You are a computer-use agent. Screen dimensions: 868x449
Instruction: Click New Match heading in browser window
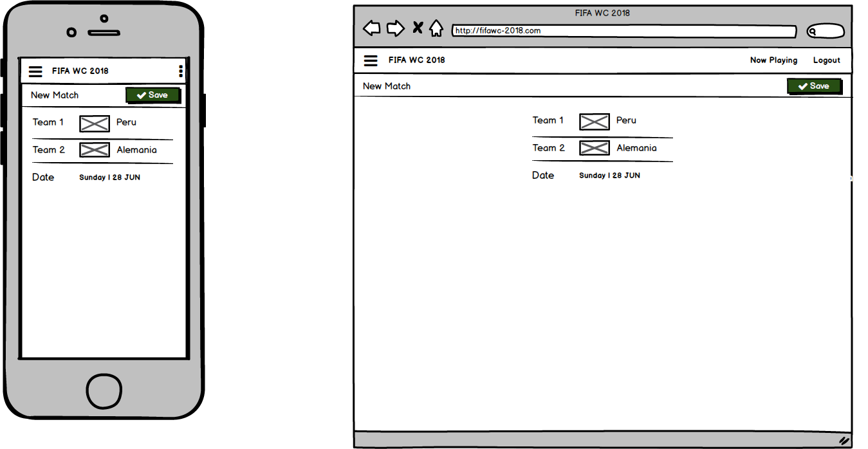pyautogui.click(x=387, y=86)
